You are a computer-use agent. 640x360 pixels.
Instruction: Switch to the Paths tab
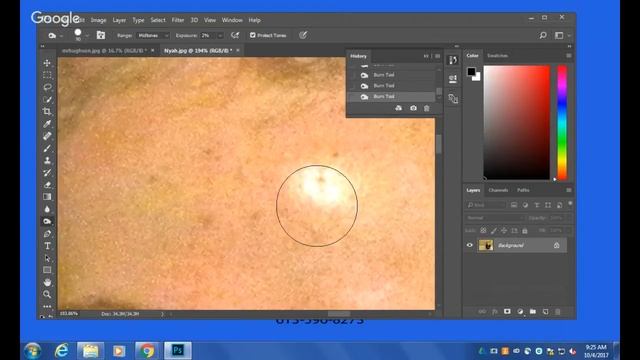coord(523,190)
